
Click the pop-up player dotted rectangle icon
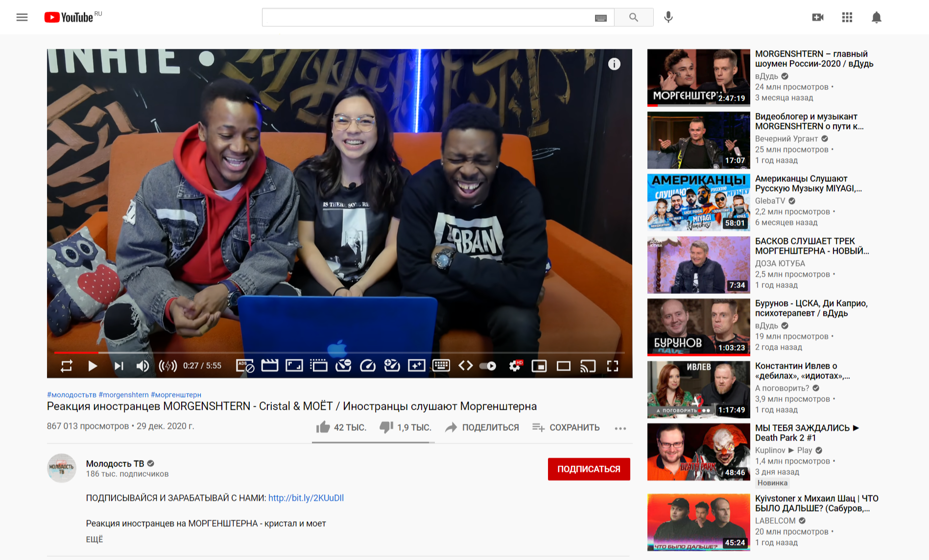point(319,366)
